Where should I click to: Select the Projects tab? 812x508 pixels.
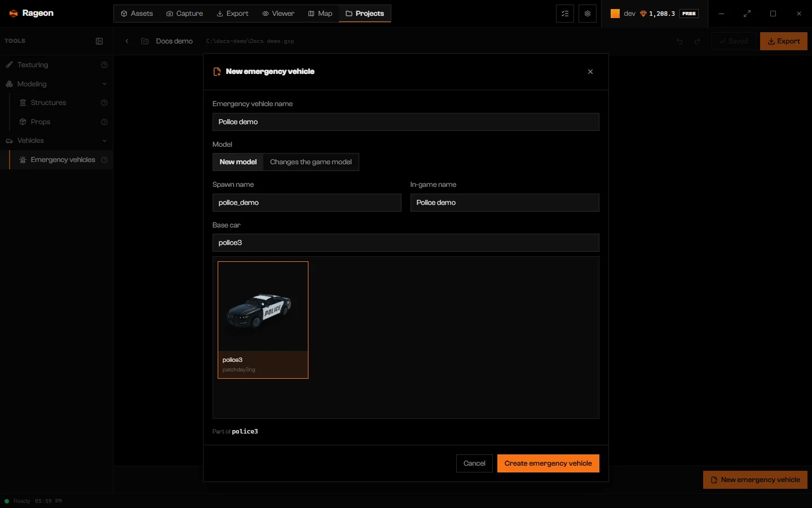(365, 14)
